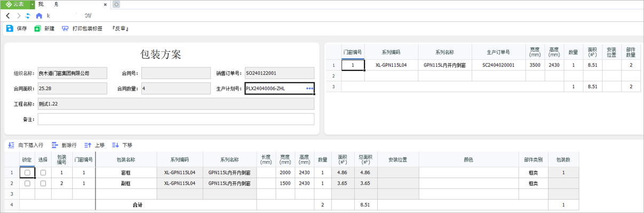This screenshot has width=644, height=213.
Task: Click the 保存 save button
Action: point(17,28)
